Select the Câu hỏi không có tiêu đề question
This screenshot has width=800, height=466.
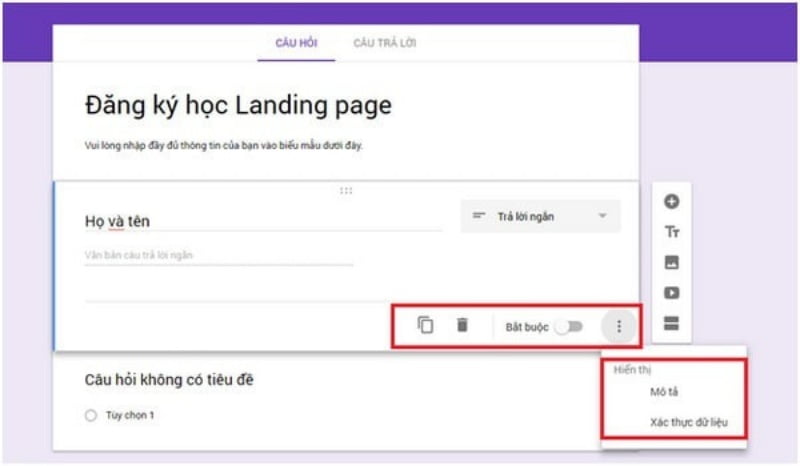pos(175,380)
